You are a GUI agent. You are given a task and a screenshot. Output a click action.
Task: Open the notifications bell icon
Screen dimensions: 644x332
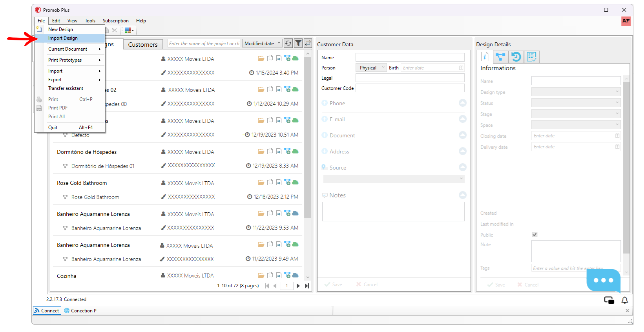tap(624, 300)
